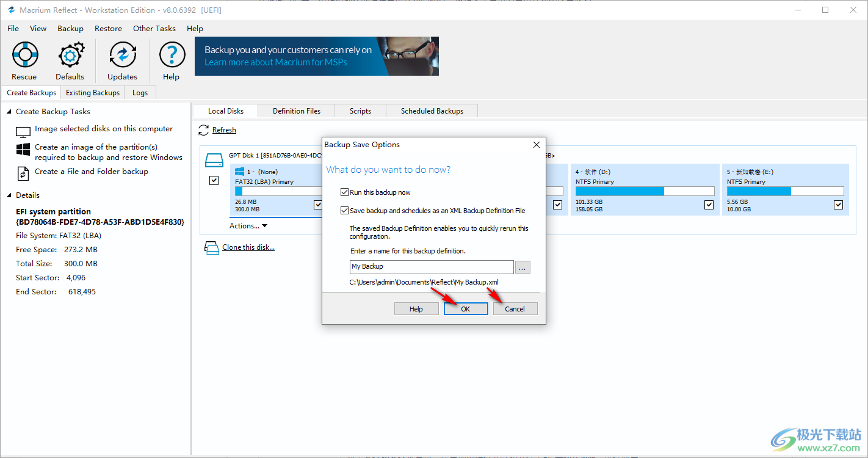Click partition 4 (D:) usage bar

click(x=645, y=191)
